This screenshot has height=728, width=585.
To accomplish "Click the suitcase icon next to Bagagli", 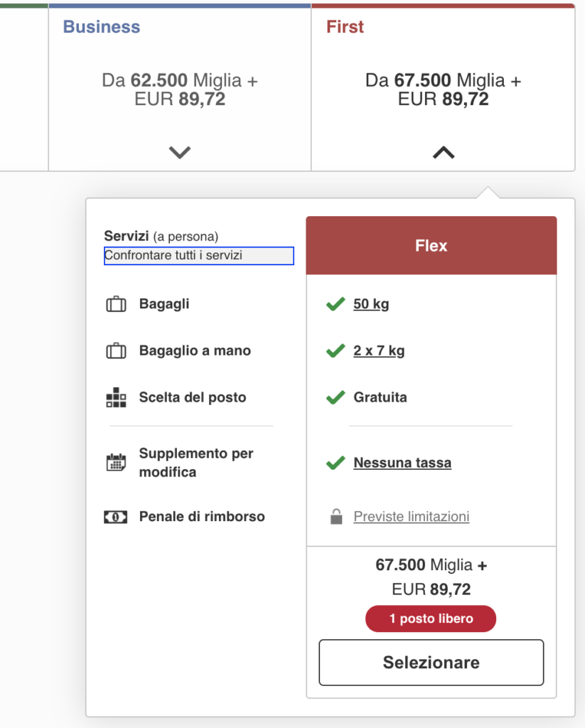I will click(116, 305).
